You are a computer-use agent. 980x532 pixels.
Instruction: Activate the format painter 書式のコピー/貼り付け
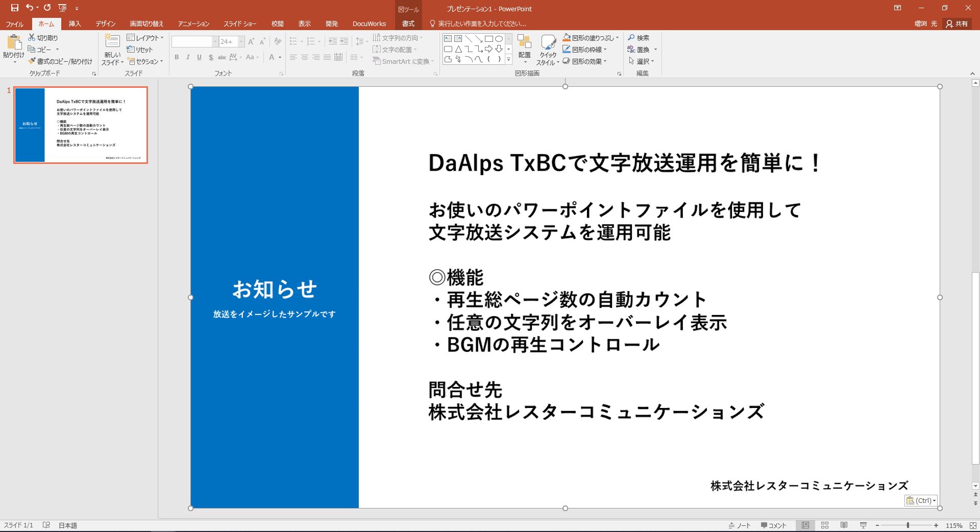[x=61, y=61]
